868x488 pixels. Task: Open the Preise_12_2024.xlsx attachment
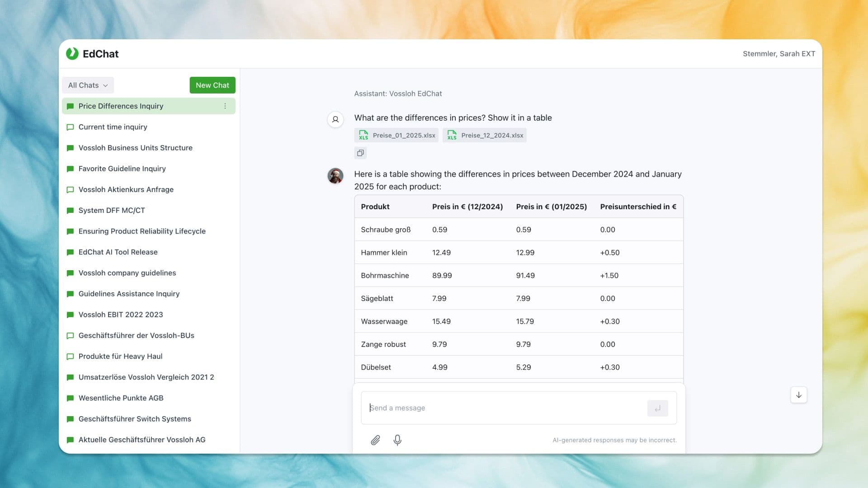(x=485, y=135)
